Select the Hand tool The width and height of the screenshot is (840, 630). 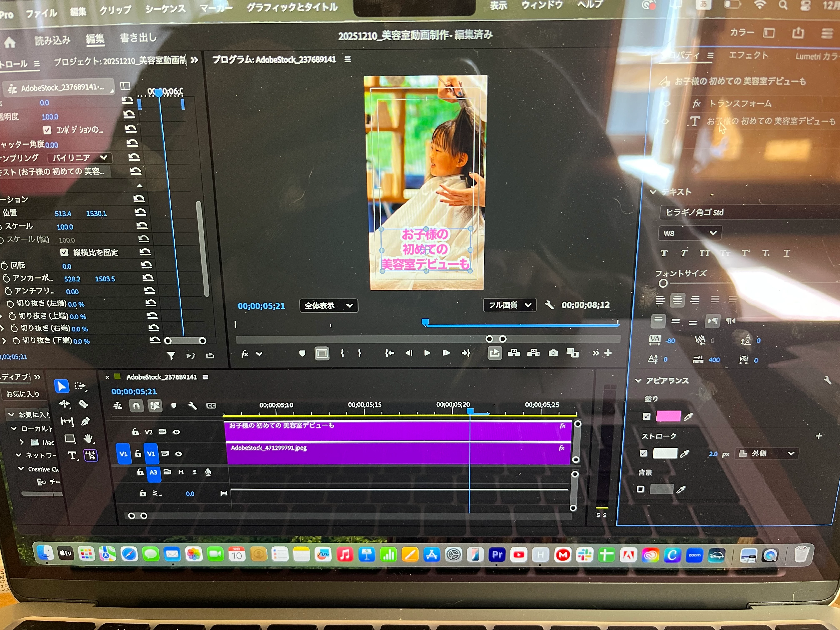click(x=88, y=439)
